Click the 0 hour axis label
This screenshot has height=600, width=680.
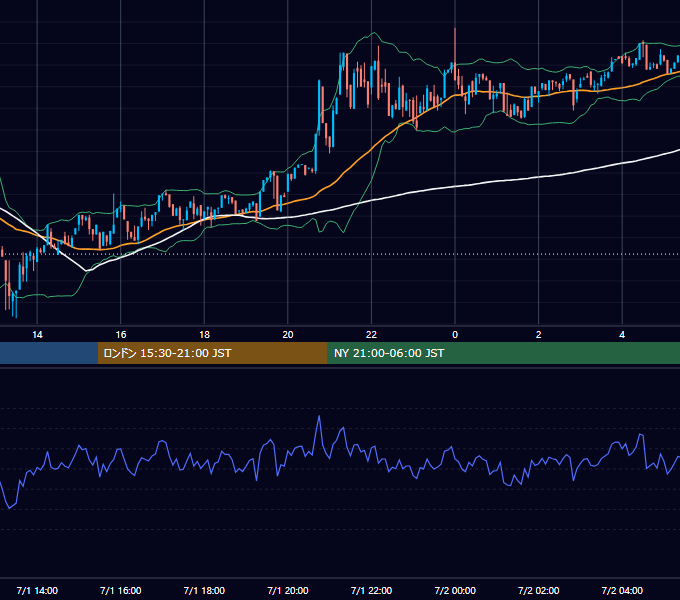pos(455,335)
